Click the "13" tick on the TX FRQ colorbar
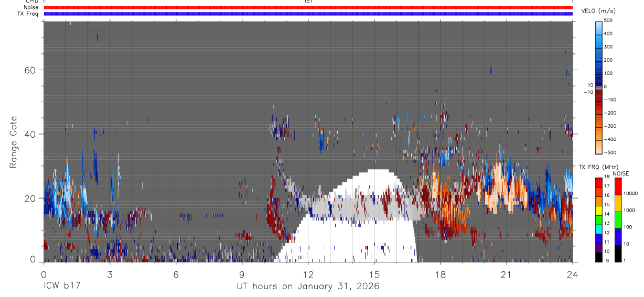Viewport: 644px width, 297px height. tap(607, 223)
